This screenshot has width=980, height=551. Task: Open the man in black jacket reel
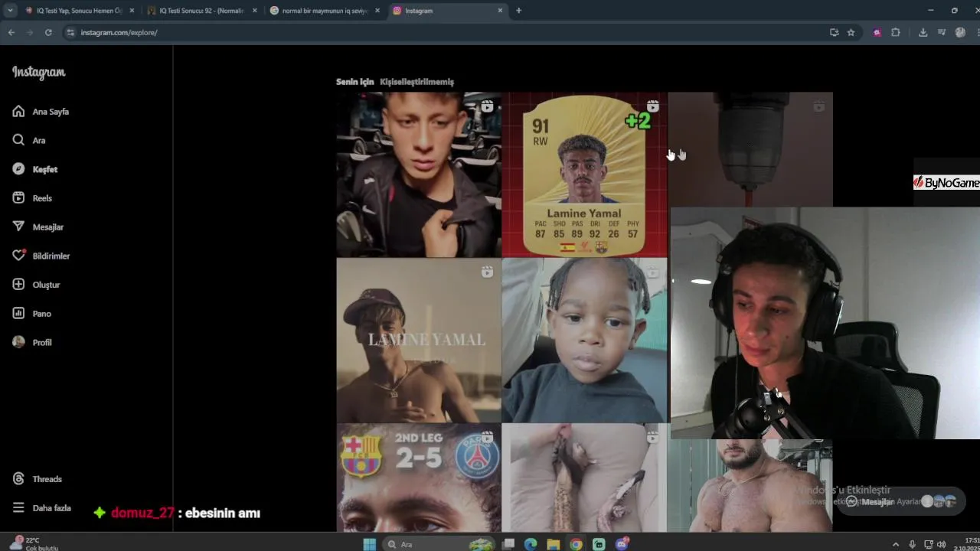point(419,174)
